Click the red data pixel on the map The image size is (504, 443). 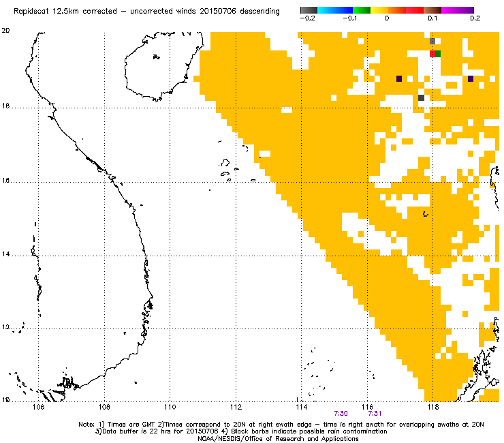[432, 54]
